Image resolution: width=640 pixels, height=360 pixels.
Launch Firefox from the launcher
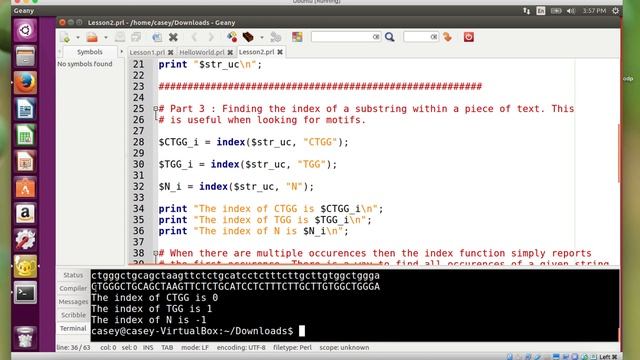(25, 83)
